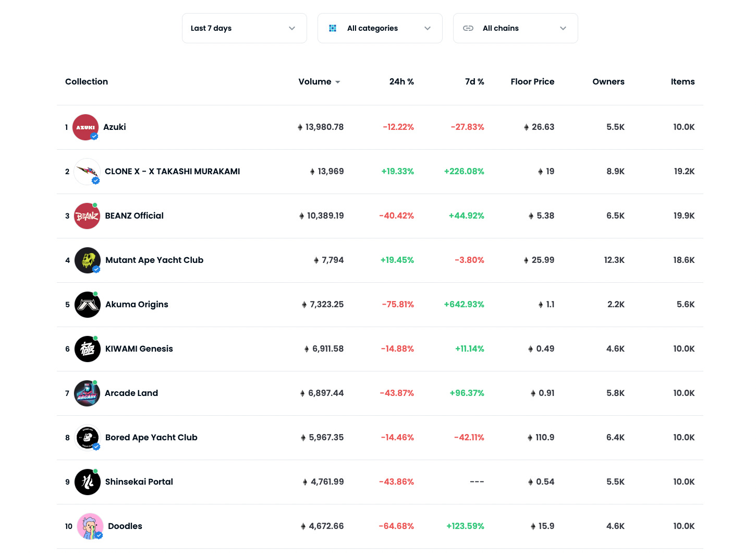Click the chain link icon in All chains
Viewport: 756px width, 553px height.
pyautogui.click(x=468, y=28)
